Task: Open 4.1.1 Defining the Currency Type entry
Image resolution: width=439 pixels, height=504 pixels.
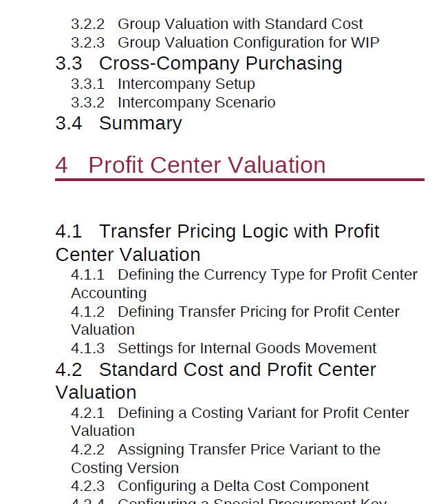Action: click(x=244, y=284)
